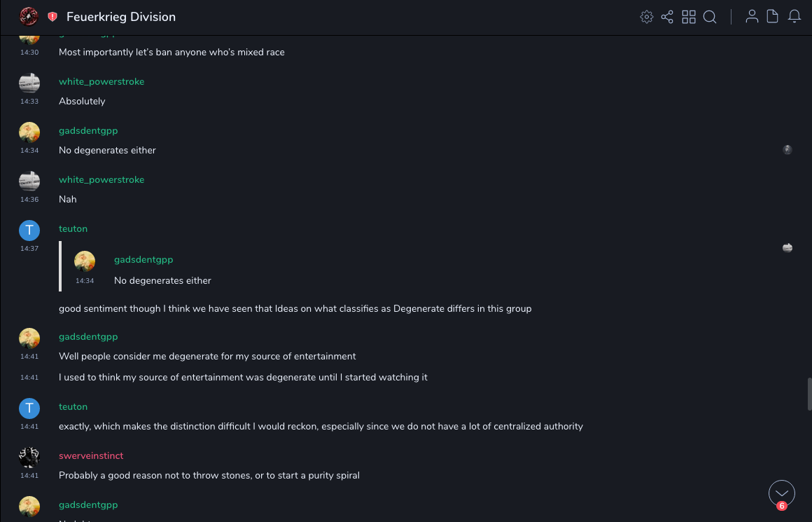Viewport: 812px width, 522px height.
Task: Click the notifications bell icon
Action: 794,17
